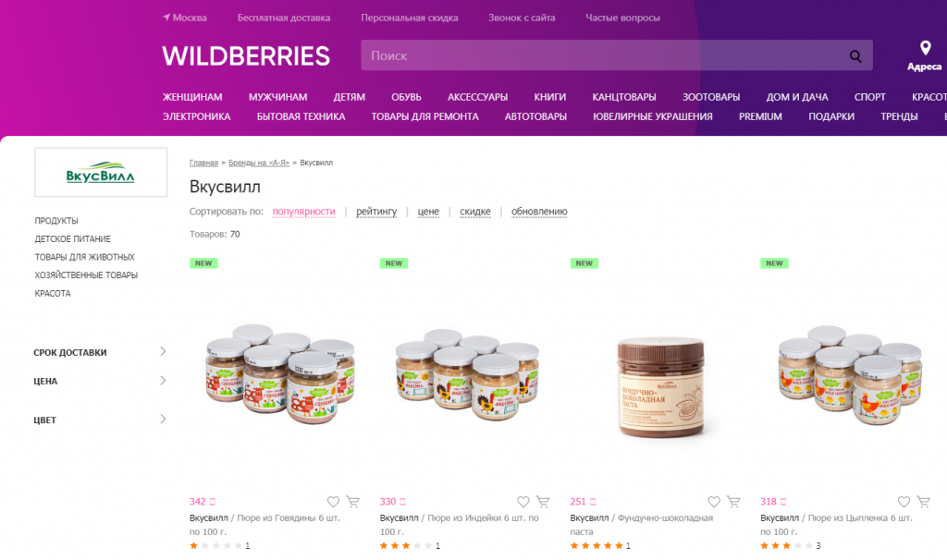Screen dimensions: 947x560
Task: Add Пюре из Говядины to cart
Action: 352,502
